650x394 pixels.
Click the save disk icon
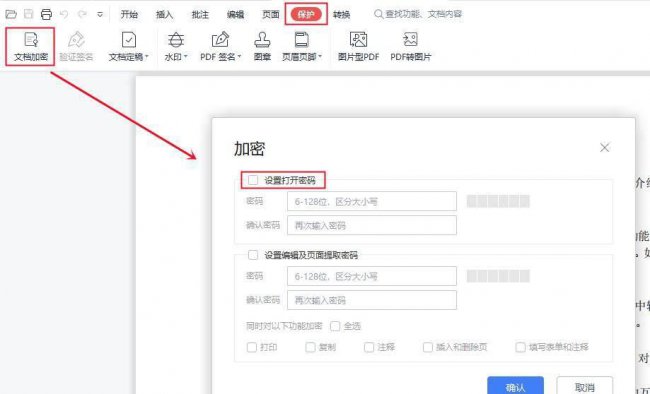click(28, 14)
